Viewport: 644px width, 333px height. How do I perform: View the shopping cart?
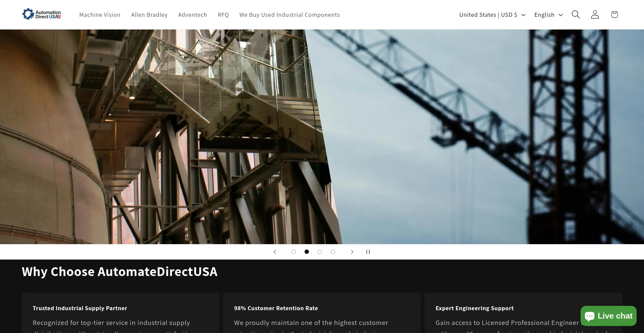(x=614, y=14)
